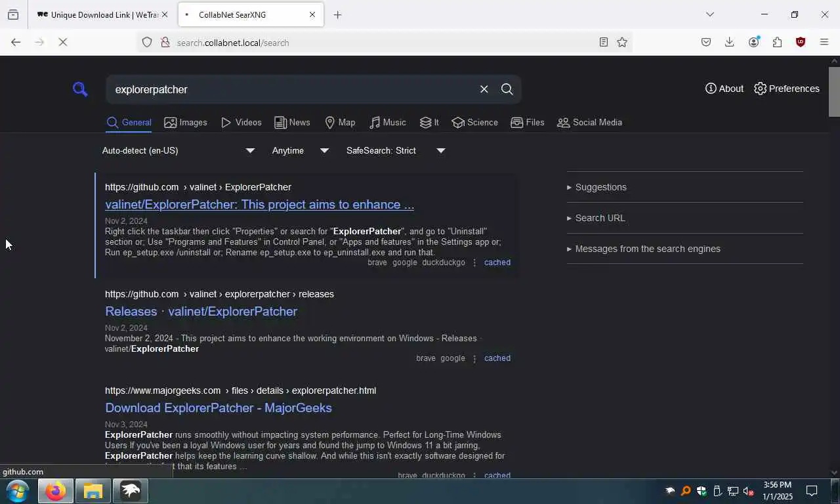Image resolution: width=840 pixels, height=504 pixels.
Task: Switch to the Social Media category
Action: [589, 123]
